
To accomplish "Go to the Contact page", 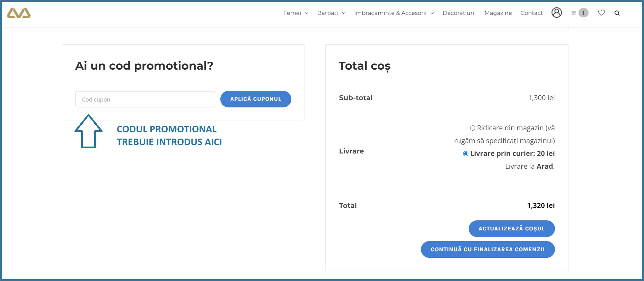I will (531, 13).
